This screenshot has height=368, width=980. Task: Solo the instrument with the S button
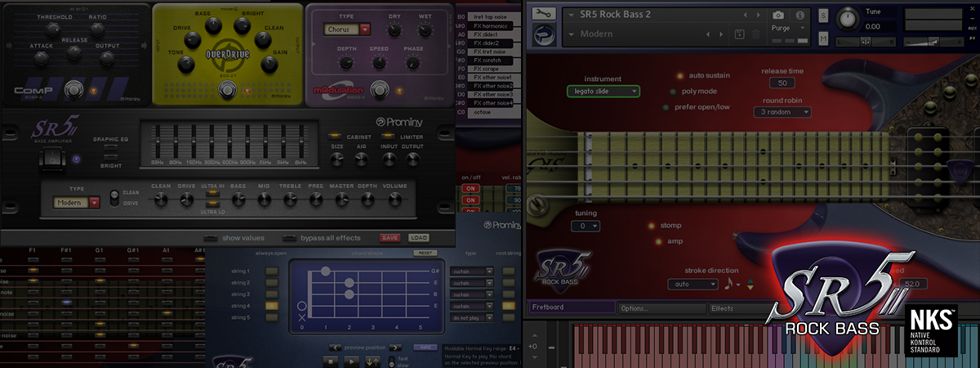[x=823, y=16]
